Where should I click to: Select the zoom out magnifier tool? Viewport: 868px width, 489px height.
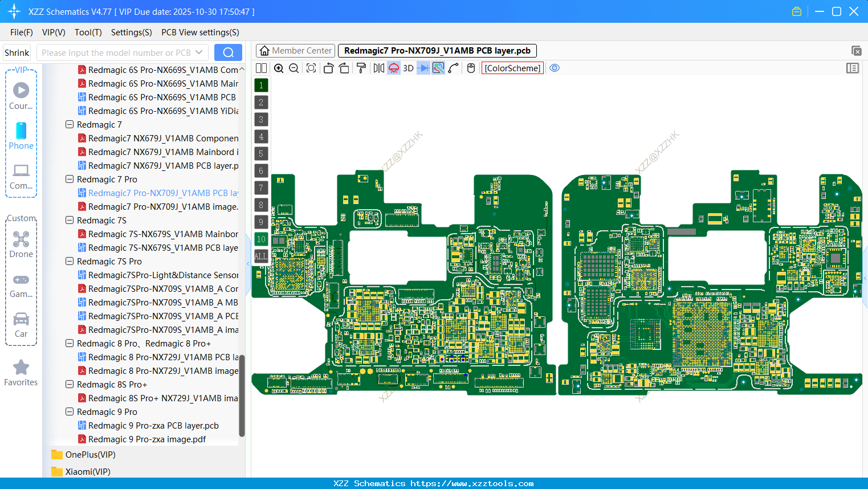[x=294, y=68]
